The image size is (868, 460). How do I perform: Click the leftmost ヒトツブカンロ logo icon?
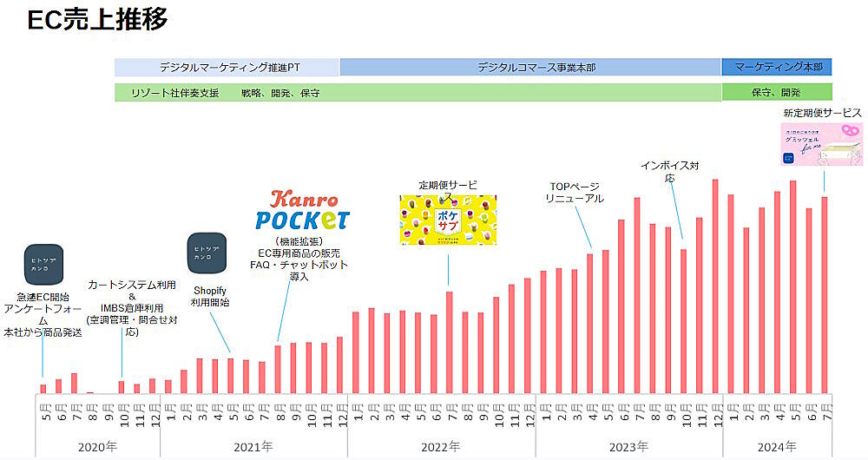click(43, 266)
